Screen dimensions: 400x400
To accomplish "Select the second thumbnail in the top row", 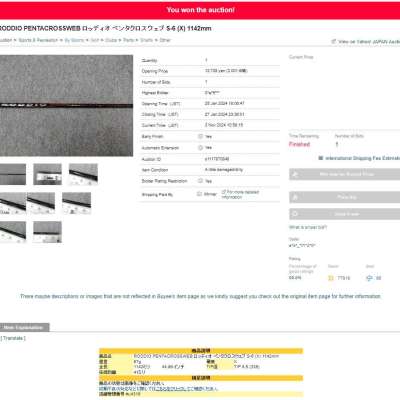I will pyautogui.click(x=48, y=174).
